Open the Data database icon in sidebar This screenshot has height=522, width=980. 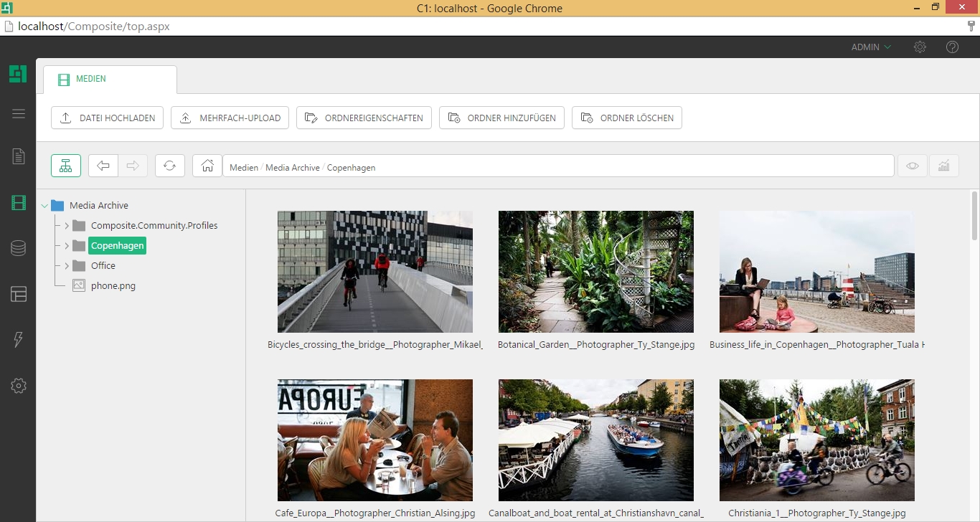[x=19, y=249]
